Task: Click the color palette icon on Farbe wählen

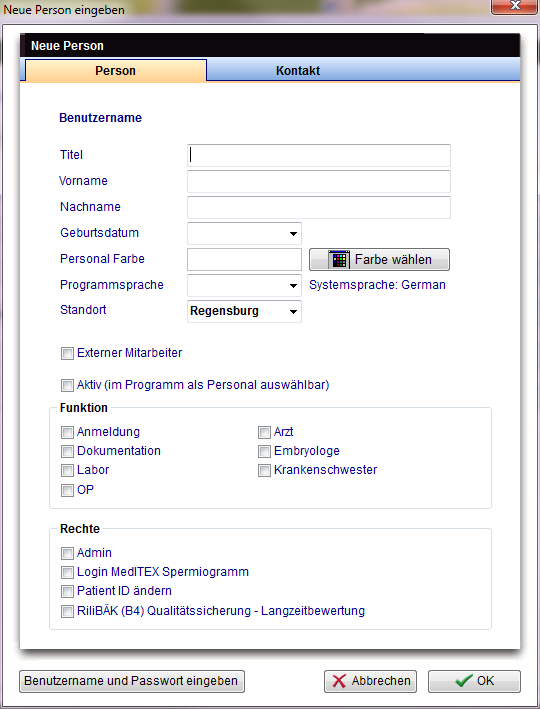Action: pos(339,260)
